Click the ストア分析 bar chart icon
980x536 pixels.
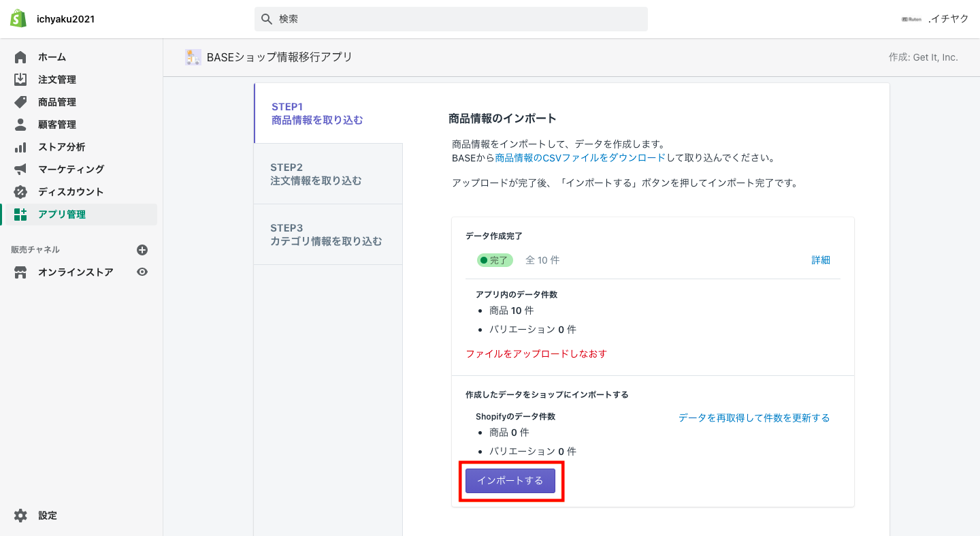tap(20, 147)
